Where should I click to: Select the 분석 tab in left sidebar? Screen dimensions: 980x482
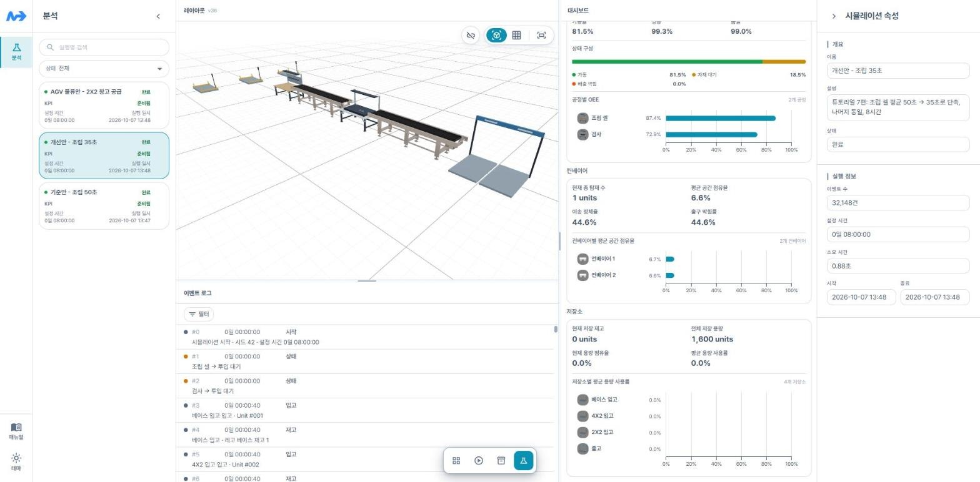point(16,52)
